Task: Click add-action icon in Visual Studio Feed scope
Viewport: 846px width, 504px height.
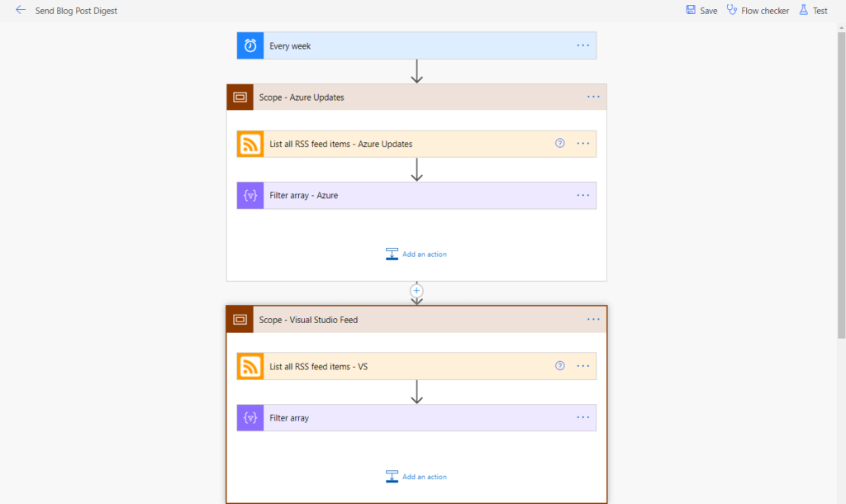Action: point(392,476)
